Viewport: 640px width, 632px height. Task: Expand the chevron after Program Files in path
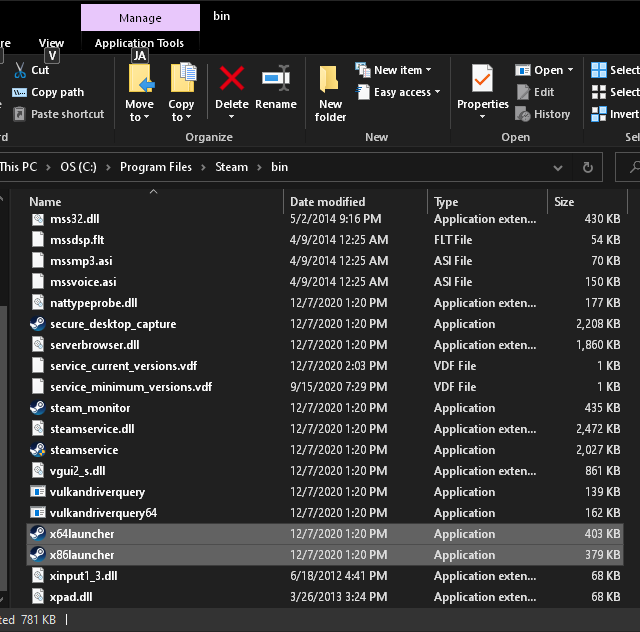[203, 167]
